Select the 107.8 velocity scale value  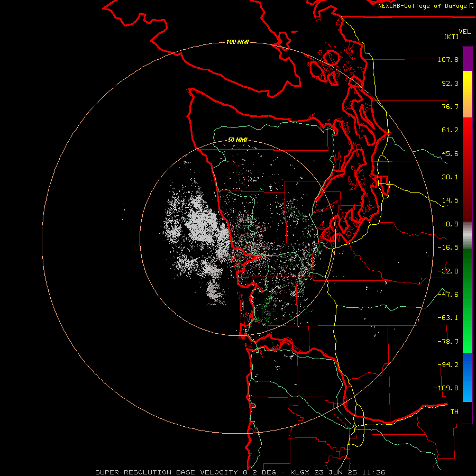pos(448,59)
